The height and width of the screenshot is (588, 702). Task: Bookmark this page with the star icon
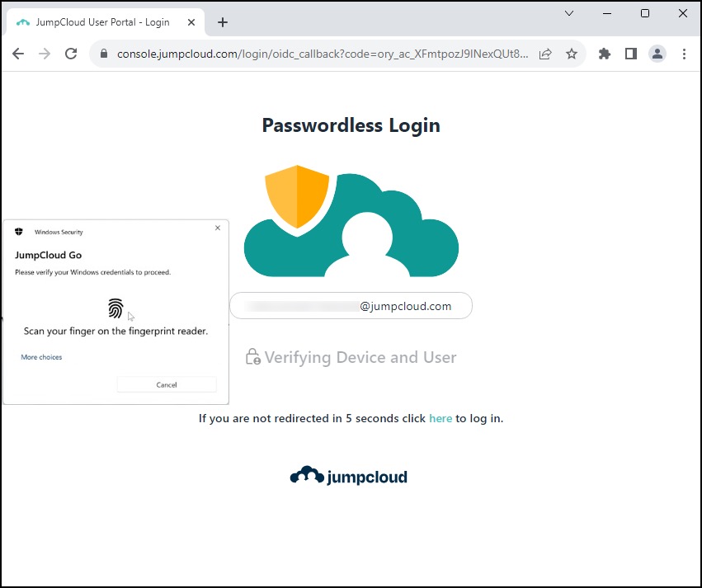click(571, 54)
